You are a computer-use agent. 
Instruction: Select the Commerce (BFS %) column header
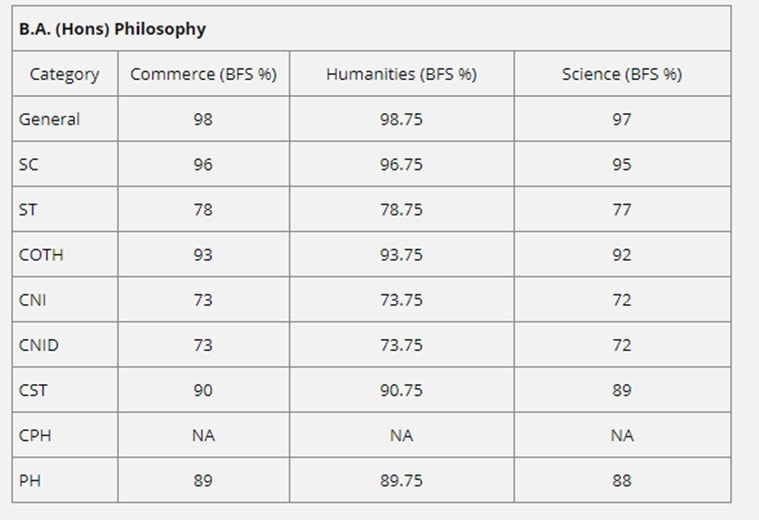(x=203, y=74)
